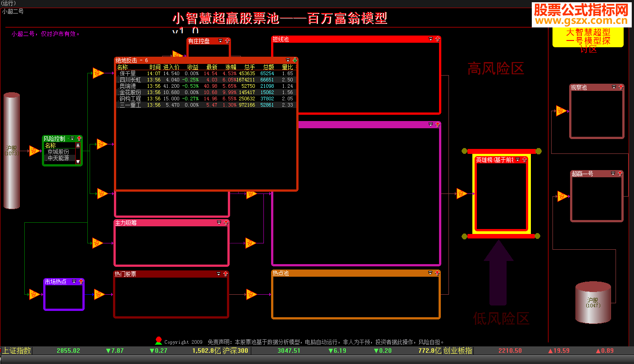Click 名称 header in 风险控制 list
Viewport: 634px width, 364px height.
pos(50,146)
